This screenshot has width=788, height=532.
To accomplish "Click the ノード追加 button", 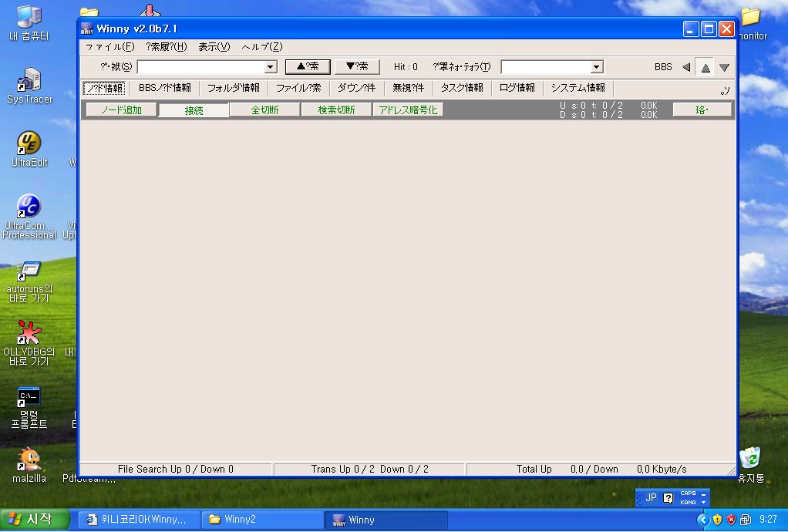I will (x=121, y=109).
